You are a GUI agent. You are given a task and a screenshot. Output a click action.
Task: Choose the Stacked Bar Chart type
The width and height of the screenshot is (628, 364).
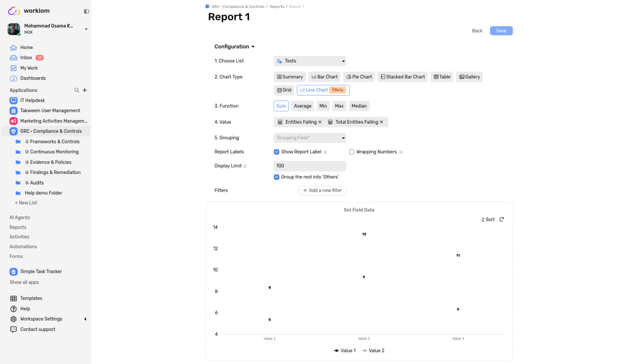pos(402,77)
